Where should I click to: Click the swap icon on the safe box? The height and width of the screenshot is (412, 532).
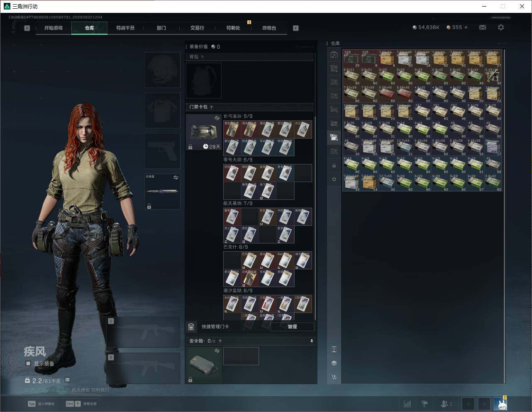click(x=217, y=351)
